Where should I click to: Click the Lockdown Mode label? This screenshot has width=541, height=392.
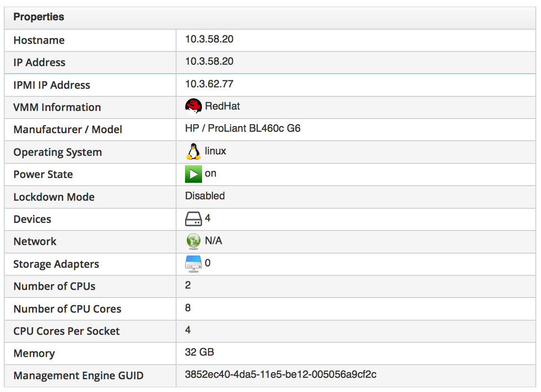coord(54,197)
